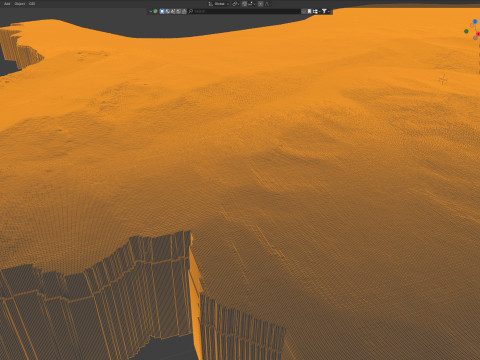Viewport: 480px width, 360px height.
Task: Expand the arrow after the funnel filter
Action: (x=329, y=11)
